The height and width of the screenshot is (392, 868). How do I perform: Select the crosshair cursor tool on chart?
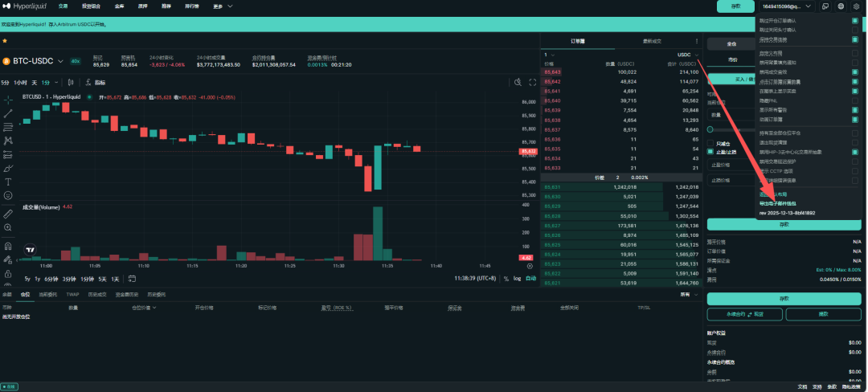(x=8, y=100)
